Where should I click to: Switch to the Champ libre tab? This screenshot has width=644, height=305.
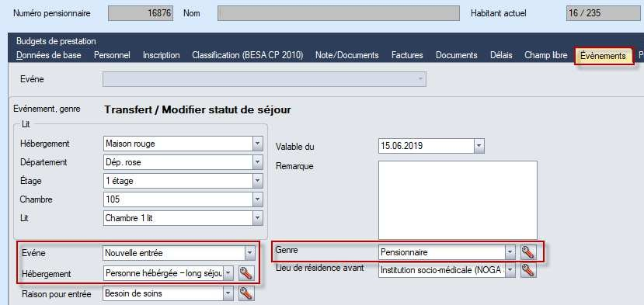[x=545, y=55]
